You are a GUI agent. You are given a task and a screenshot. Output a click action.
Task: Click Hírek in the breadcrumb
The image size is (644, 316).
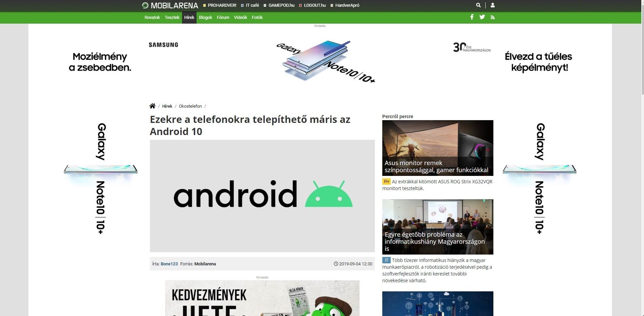click(x=167, y=106)
